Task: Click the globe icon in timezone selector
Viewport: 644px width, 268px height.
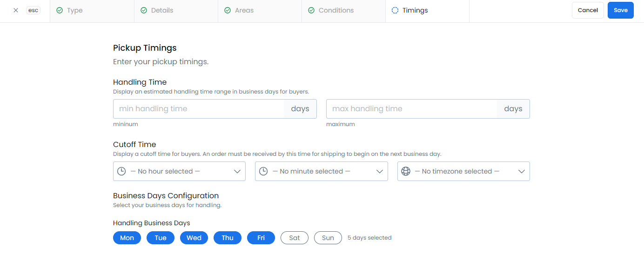Action: (406, 171)
